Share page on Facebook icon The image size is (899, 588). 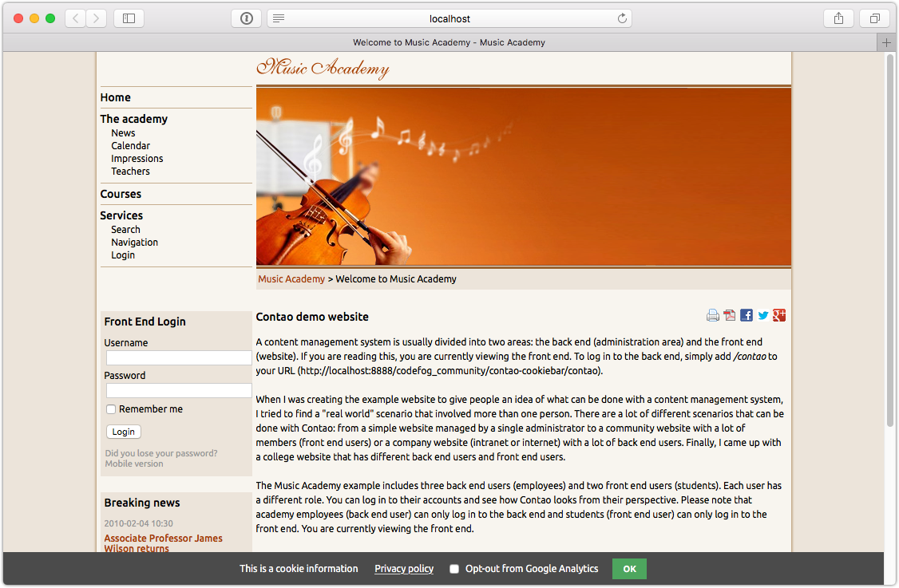[x=746, y=315]
